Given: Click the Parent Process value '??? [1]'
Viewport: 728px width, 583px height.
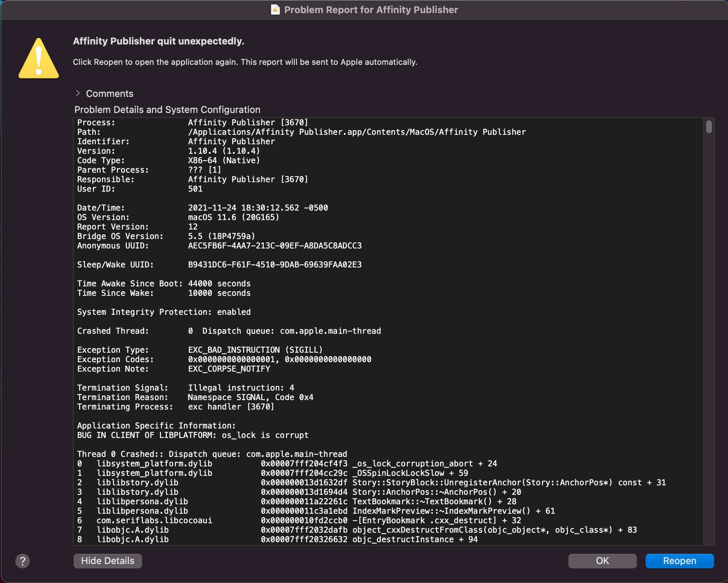Looking at the screenshot, I should (x=204, y=170).
